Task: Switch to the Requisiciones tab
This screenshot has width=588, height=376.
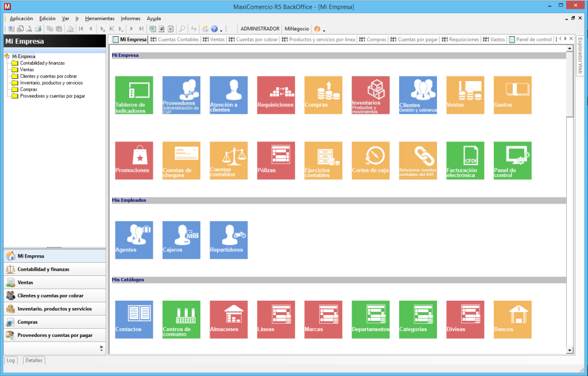Action: click(463, 39)
